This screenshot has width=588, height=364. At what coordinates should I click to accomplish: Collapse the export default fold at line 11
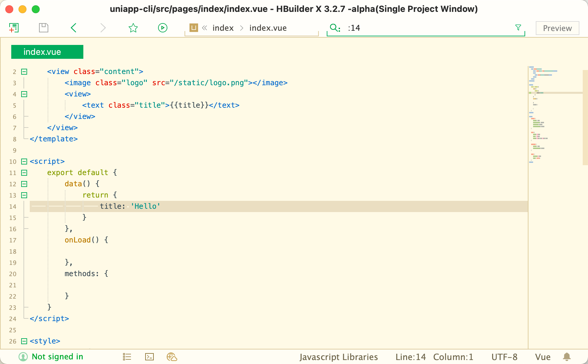[24, 173]
